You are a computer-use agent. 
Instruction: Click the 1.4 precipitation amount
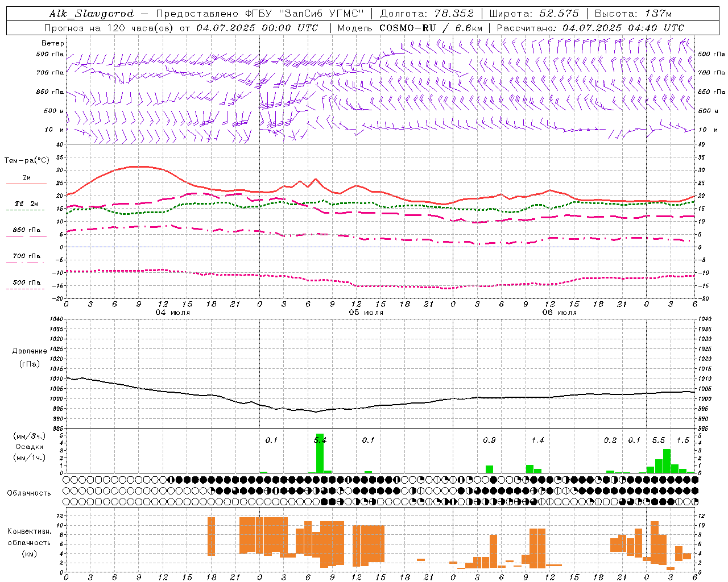tap(537, 440)
